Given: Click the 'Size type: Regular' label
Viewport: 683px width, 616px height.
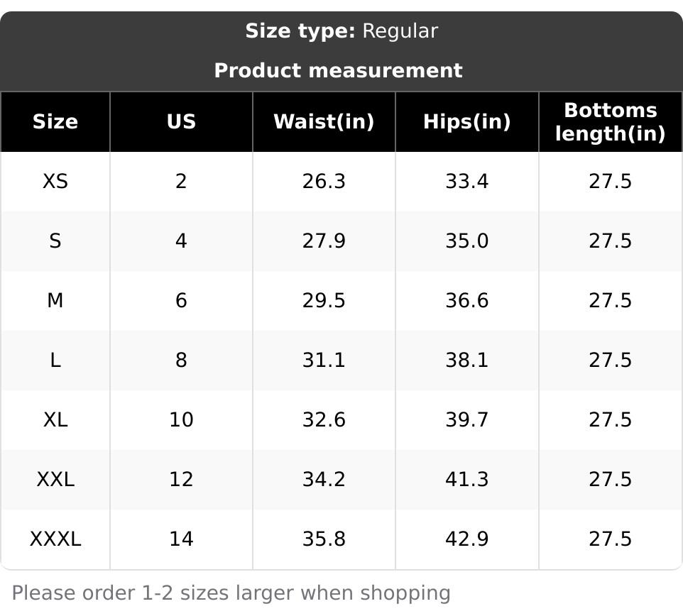Looking at the screenshot, I should tap(341, 31).
